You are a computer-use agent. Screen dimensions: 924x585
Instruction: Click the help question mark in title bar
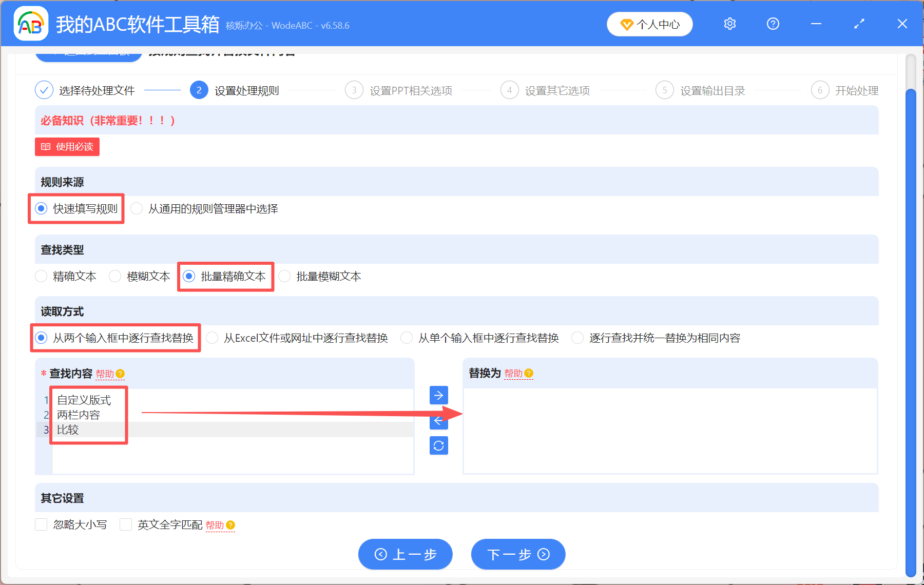click(x=773, y=24)
